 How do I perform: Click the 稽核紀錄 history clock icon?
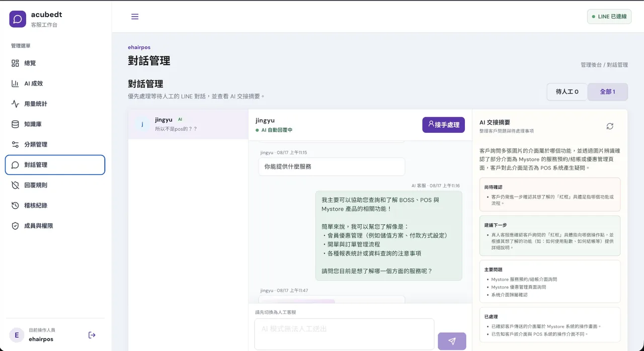pyautogui.click(x=15, y=206)
